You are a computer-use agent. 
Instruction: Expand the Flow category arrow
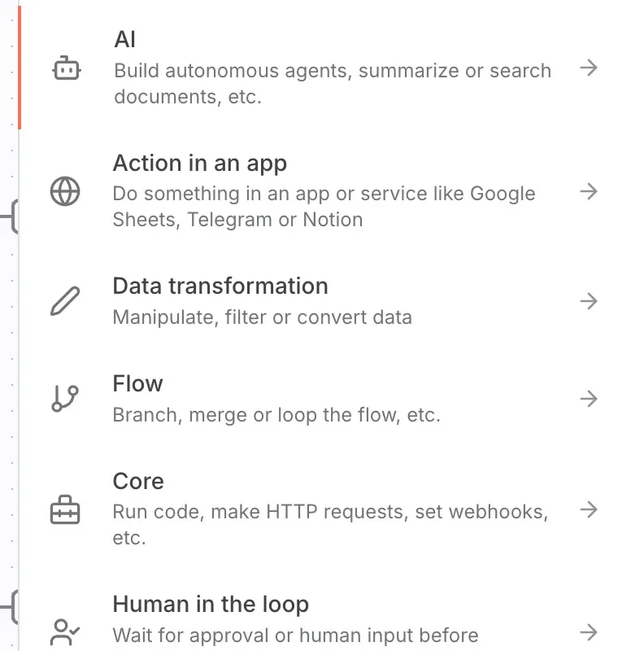pyautogui.click(x=589, y=399)
